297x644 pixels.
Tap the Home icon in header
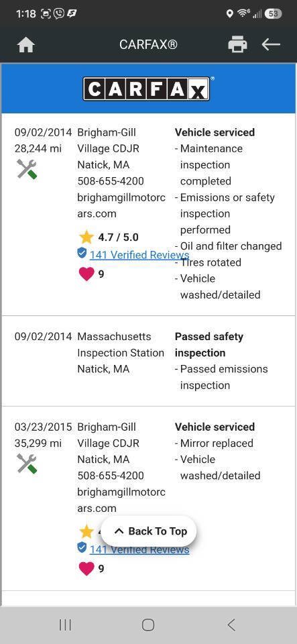[x=26, y=45]
